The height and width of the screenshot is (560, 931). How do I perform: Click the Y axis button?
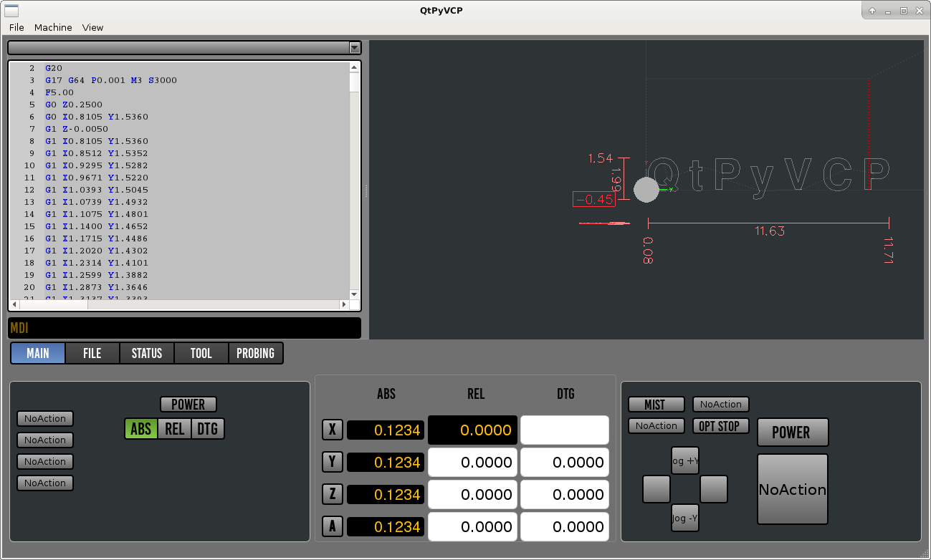click(332, 462)
